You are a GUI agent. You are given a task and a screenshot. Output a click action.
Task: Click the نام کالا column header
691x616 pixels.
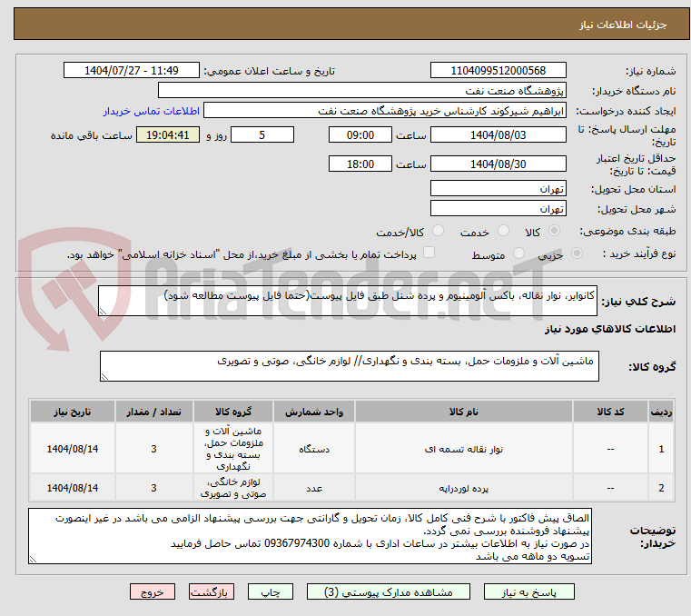pyautogui.click(x=464, y=412)
